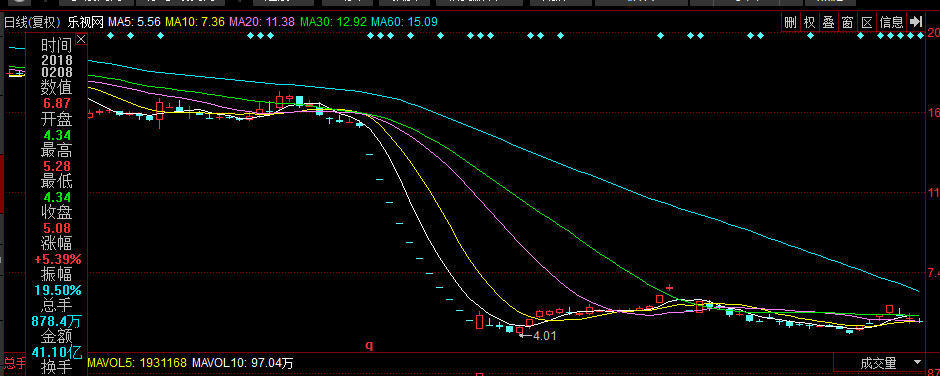Click the 总手 value 878.4万
The image size is (940, 376).
point(56,321)
